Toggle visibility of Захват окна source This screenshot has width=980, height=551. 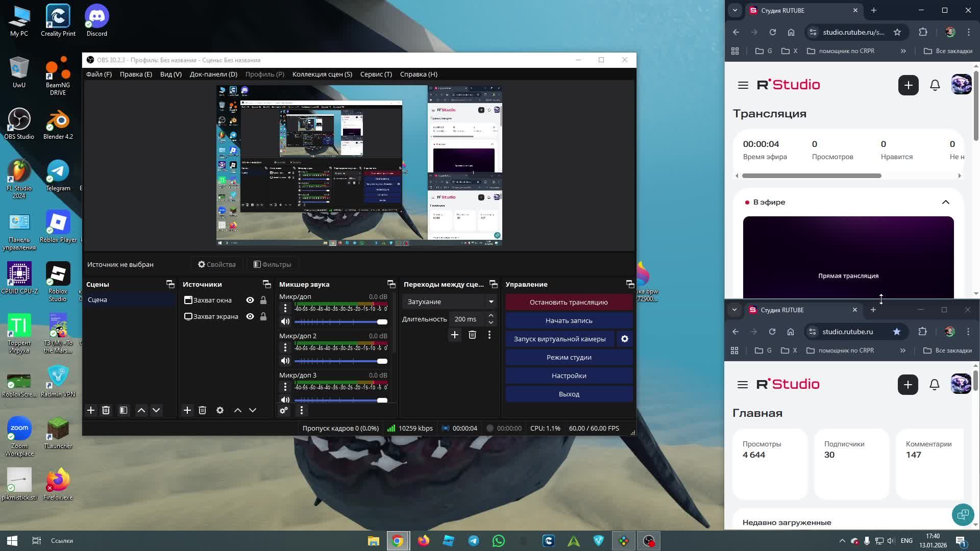pos(250,300)
